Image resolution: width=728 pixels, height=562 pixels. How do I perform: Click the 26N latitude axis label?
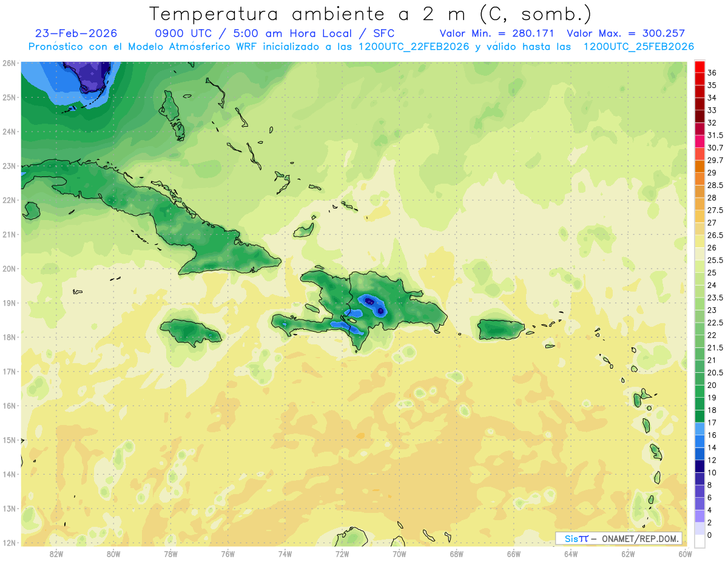8,63
